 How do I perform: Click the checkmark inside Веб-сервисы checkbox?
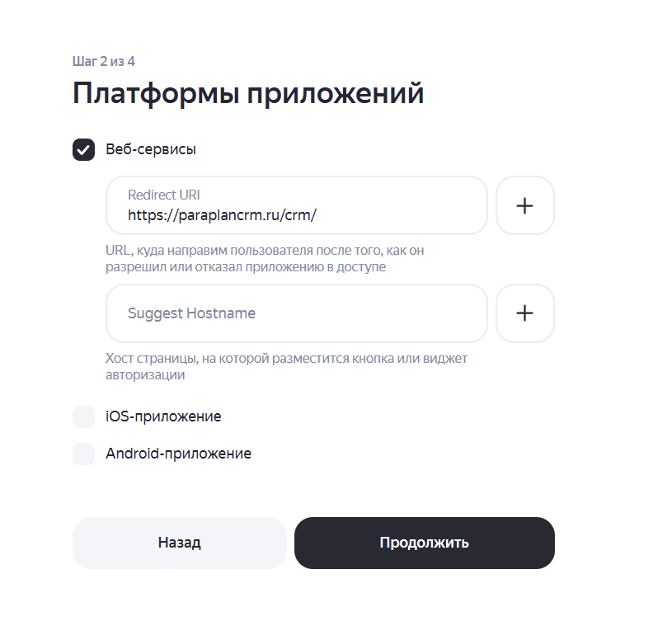coord(83,149)
